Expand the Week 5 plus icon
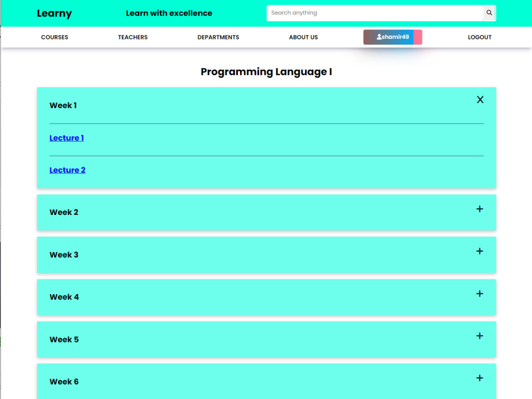The width and height of the screenshot is (532, 399). 479,336
